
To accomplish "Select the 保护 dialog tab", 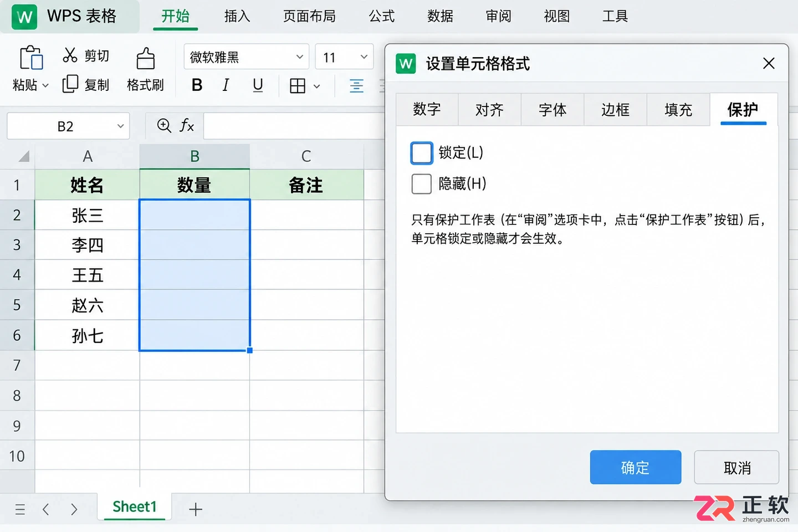I will (x=743, y=110).
